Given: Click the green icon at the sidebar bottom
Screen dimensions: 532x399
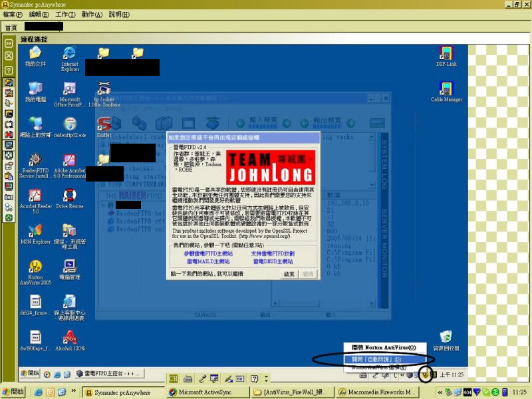Looking at the screenshot, I should pos(9,218).
